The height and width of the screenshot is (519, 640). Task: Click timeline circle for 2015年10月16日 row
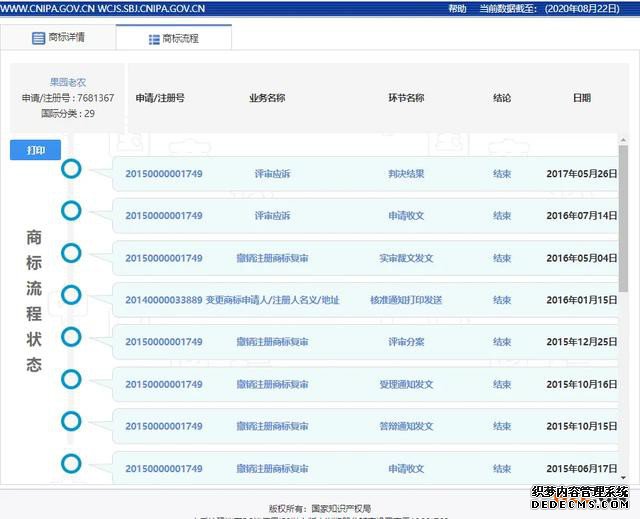coord(71,379)
